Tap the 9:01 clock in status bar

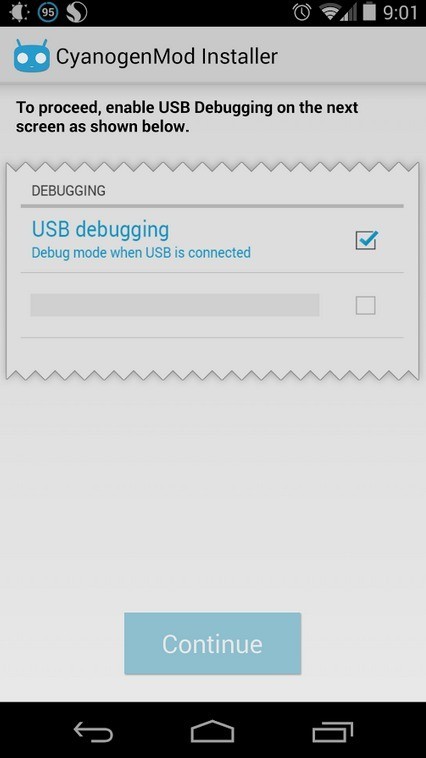click(400, 13)
